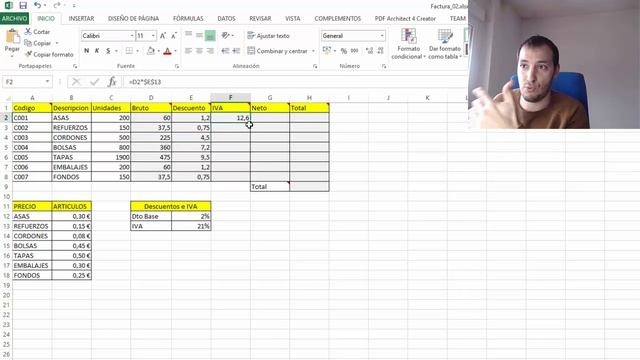Open Fuente group dialog launcher
The height and width of the screenshot is (360, 640).
pyautogui.click(x=177, y=66)
